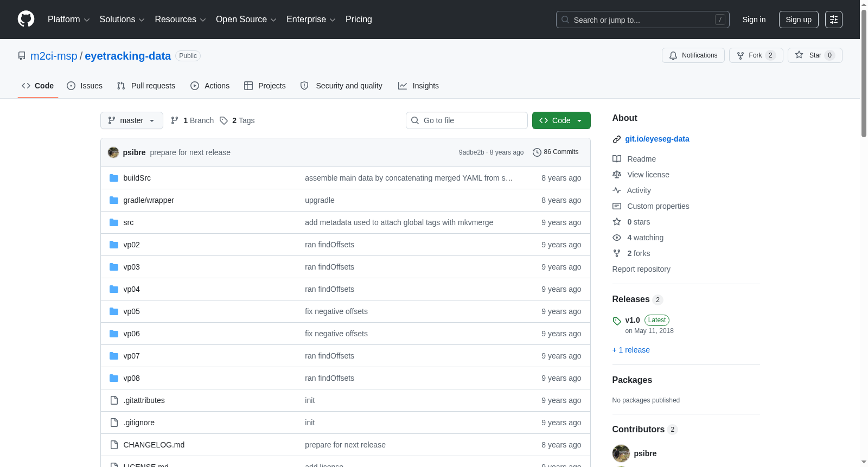Click folder icon beside vp08

[114, 378]
